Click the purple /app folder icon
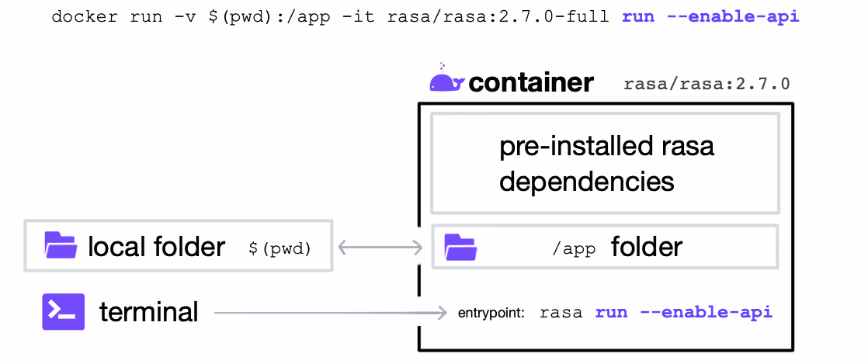 click(460, 247)
